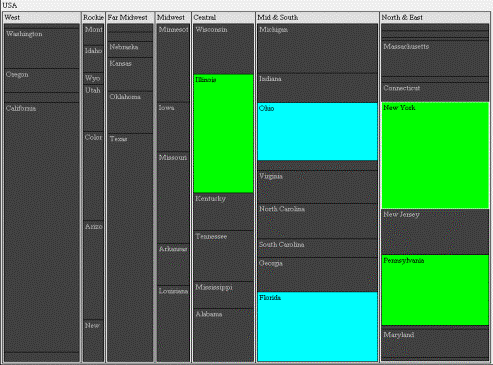This screenshot has height=365, width=493.
Task: Select the Washington cell
Action: tap(42, 49)
